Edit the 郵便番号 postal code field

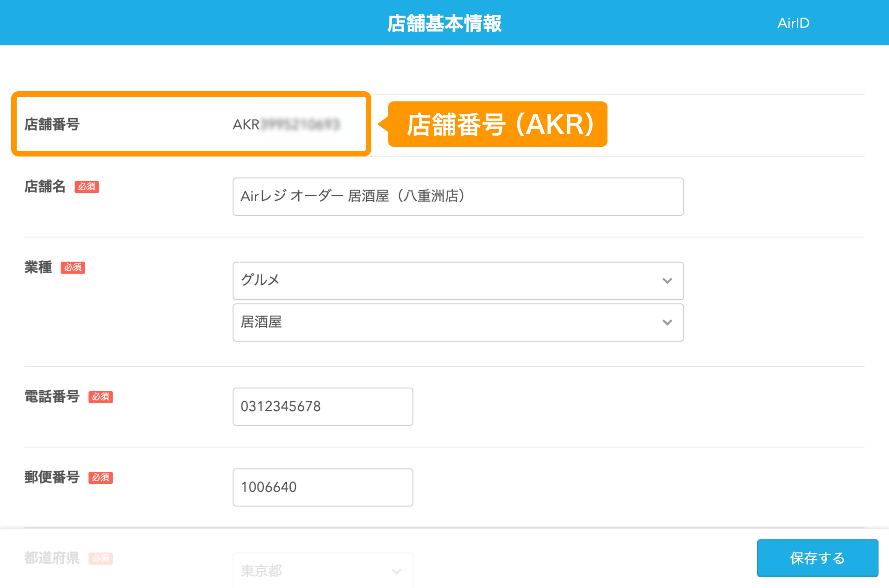(x=323, y=487)
